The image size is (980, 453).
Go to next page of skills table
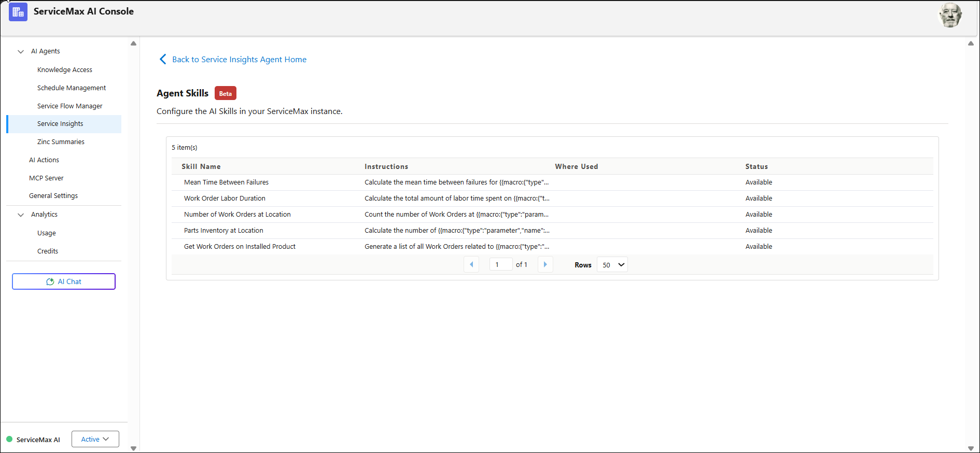[545, 264]
